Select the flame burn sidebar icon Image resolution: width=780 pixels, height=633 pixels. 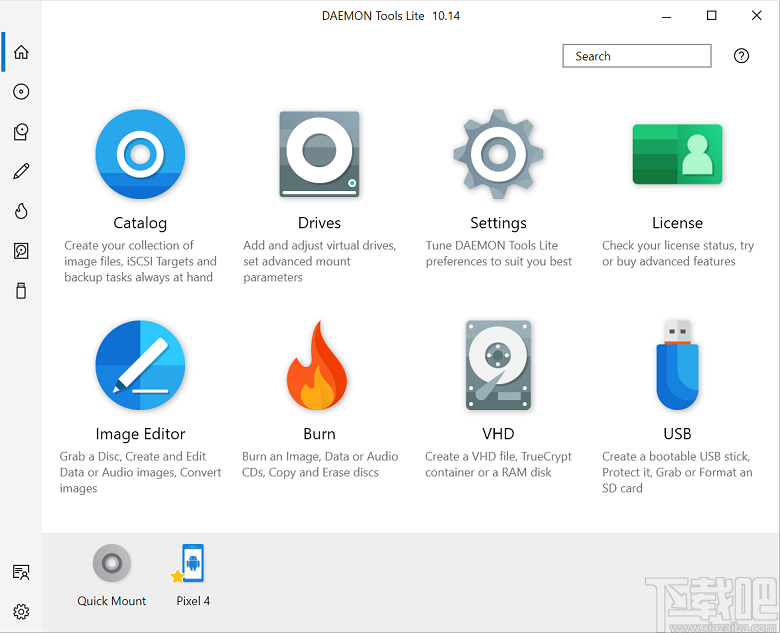[x=21, y=211]
